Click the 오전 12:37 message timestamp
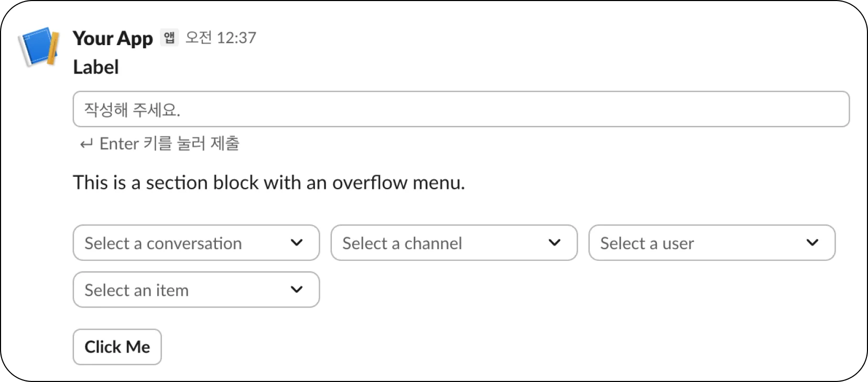Viewport: 868px width, 382px height. (221, 38)
